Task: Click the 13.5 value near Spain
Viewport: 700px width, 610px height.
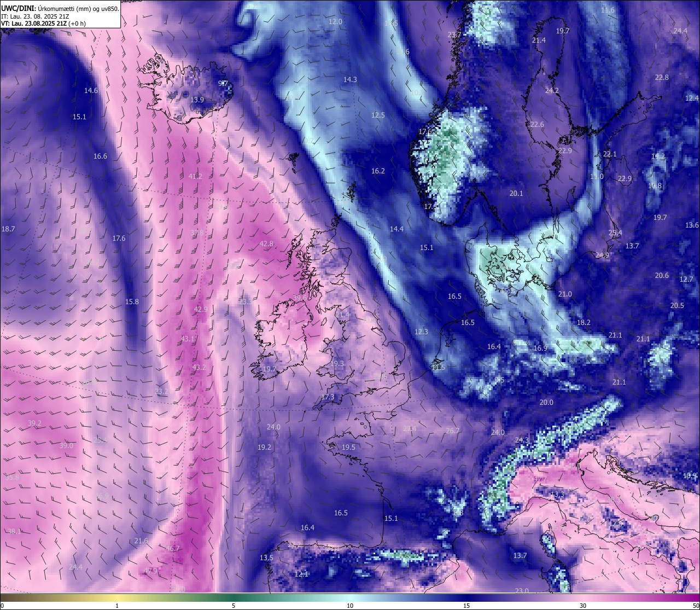Action: [266, 557]
